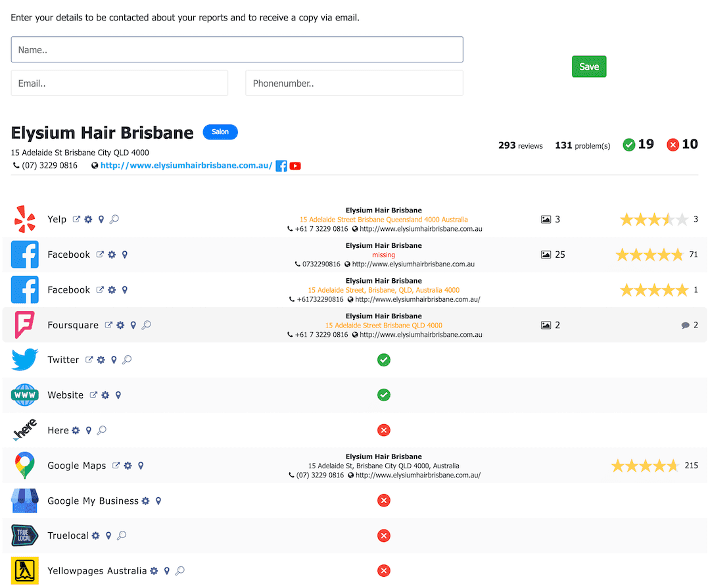Screen dimensions: 710x588
Task: Click the Yelp row search magnifier icon
Action: click(x=114, y=219)
